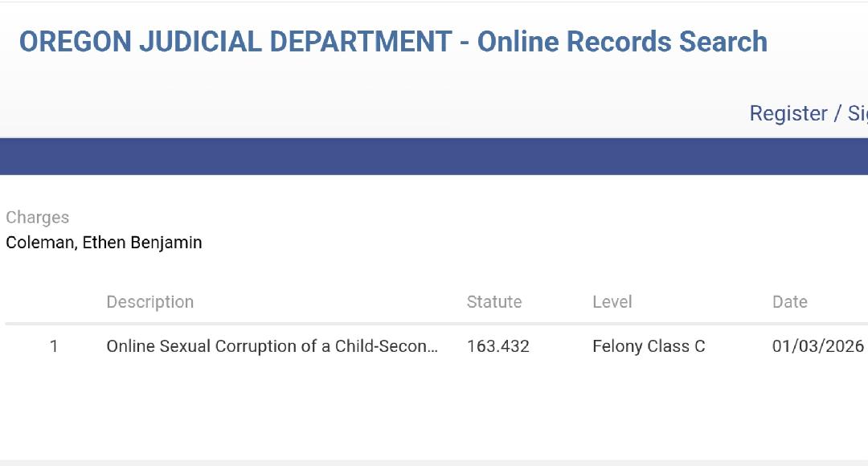
Task: Click the divider line under the column headers
Action: [434, 324]
